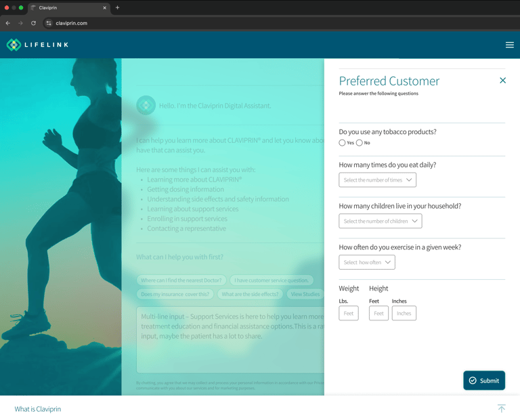Open site information icon in address bar

[49, 23]
